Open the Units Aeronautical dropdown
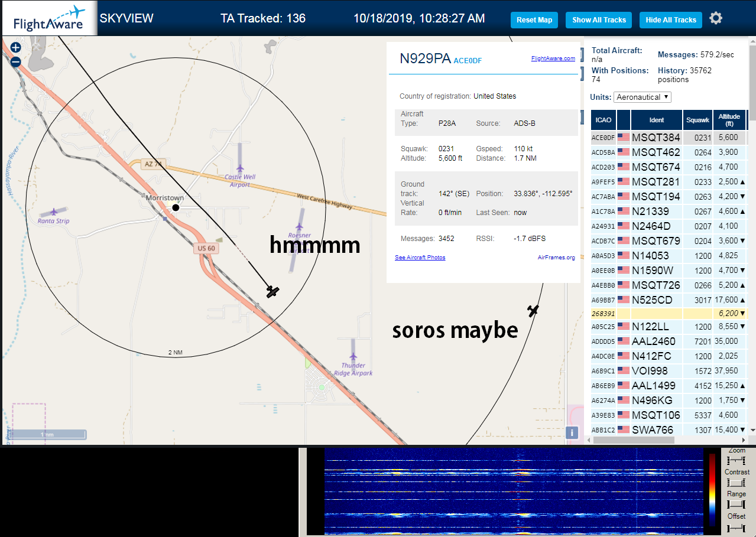Image resolution: width=756 pixels, height=537 pixels. coord(643,97)
